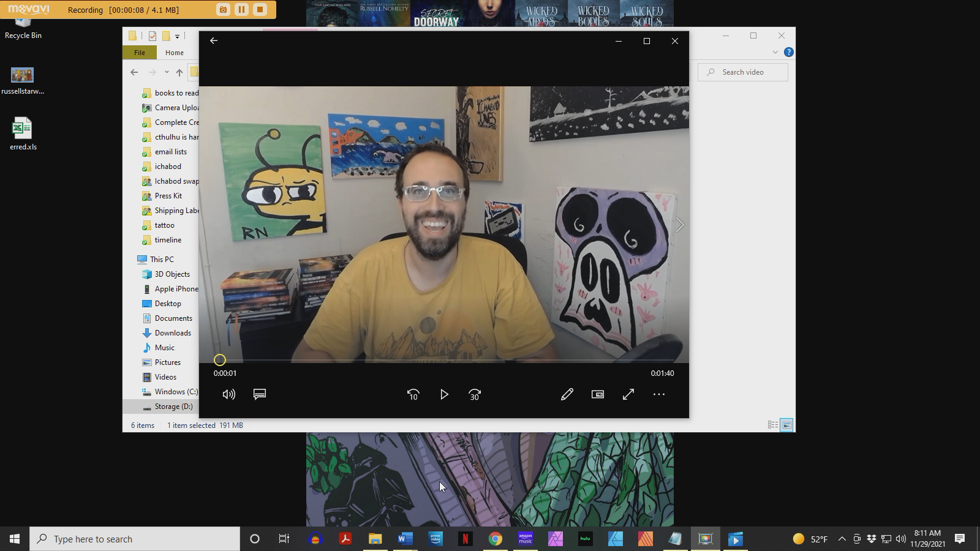Take a screenshot with Movavi camera button
980x551 pixels.
[x=223, y=9]
